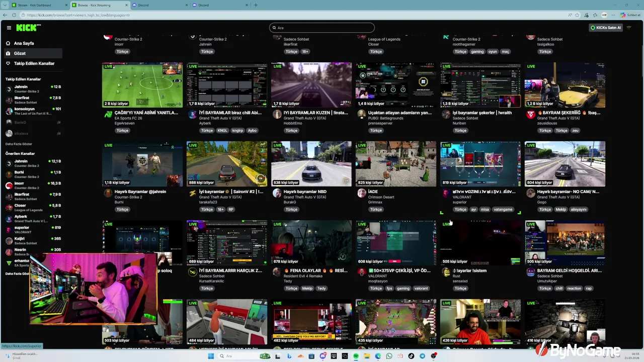Viewport: 644px width, 362px height.
Task: Open TikTok from the taskbar
Action: [x=411, y=356]
